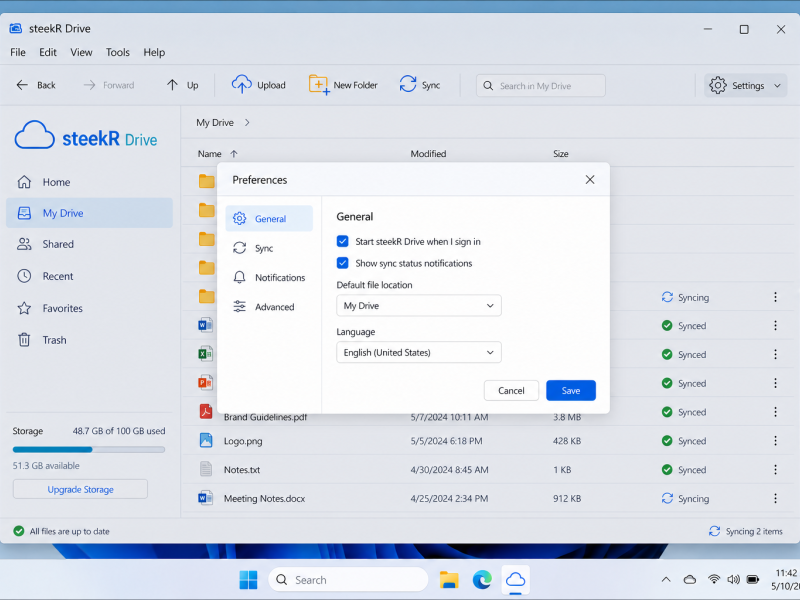
Task: Click the Search in My Drive field
Action: (541, 86)
